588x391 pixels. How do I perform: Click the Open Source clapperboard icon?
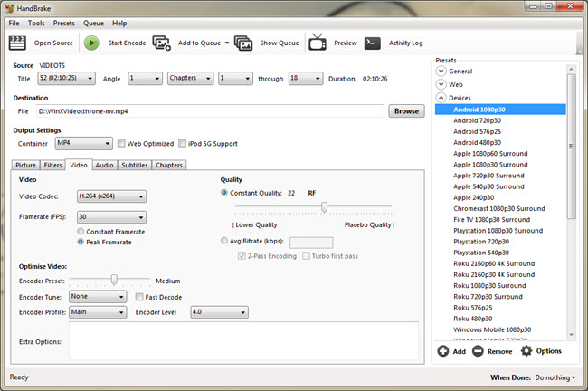tap(17, 43)
